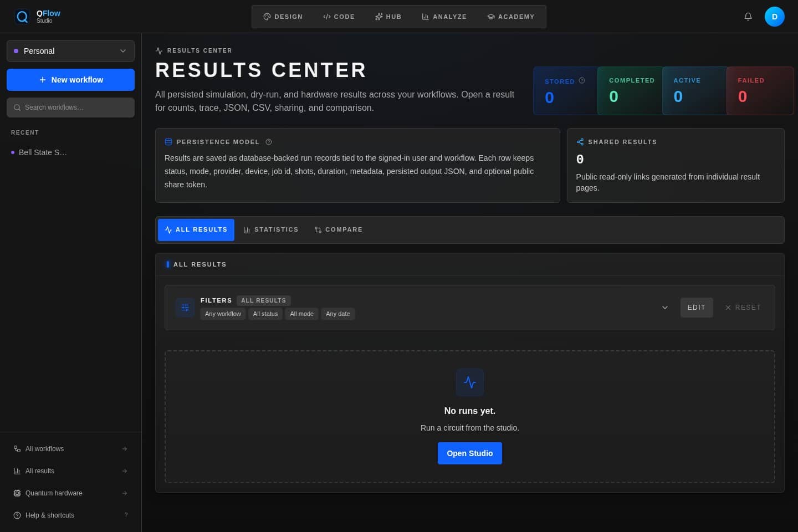This screenshot has width=798, height=532.
Task: Open All results link
Action: pyautogui.click(x=70, y=471)
